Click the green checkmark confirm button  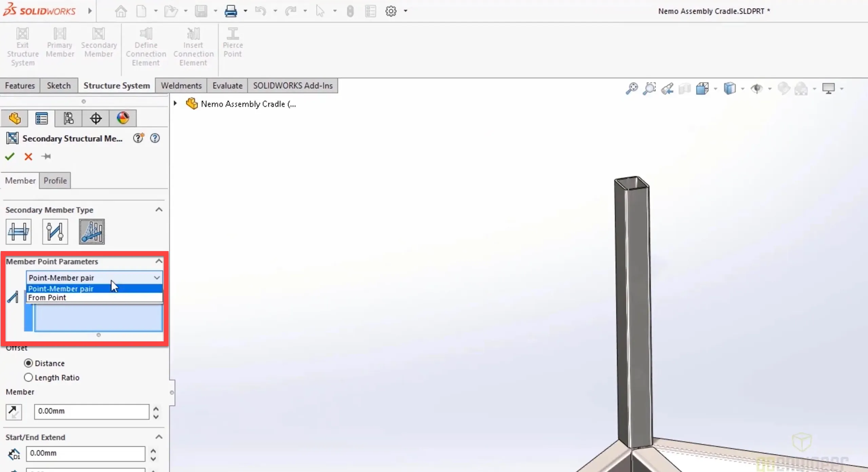click(x=10, y=156)
